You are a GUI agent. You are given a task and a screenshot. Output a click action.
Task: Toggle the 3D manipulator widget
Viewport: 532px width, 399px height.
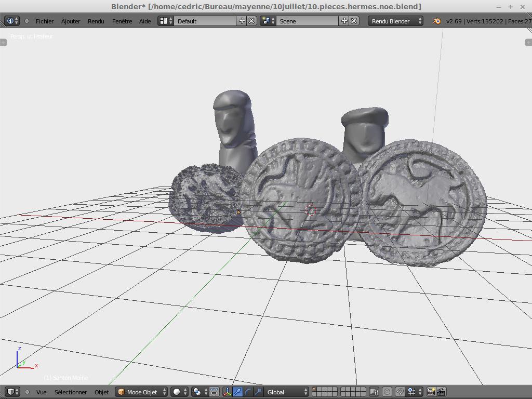(x=228, y=392)
